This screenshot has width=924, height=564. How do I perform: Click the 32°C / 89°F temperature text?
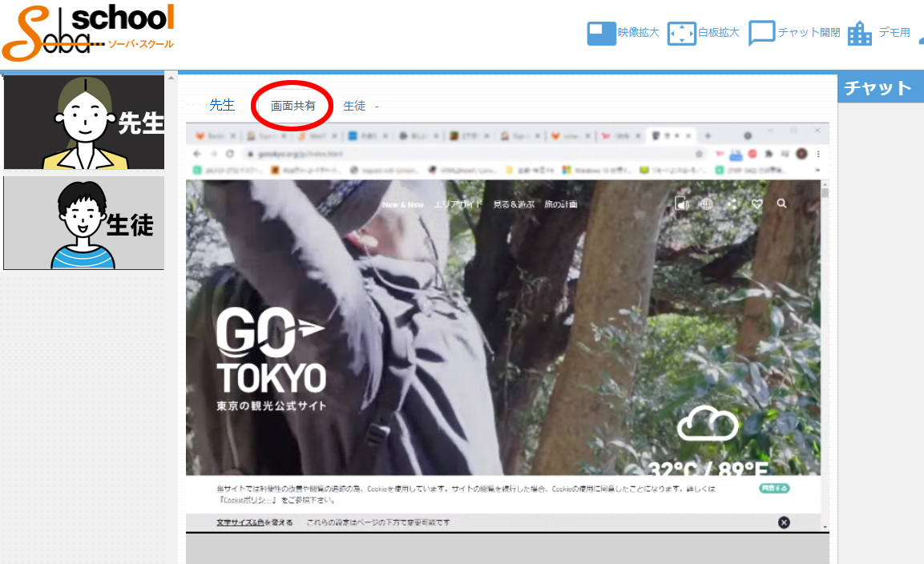click(x=708, y=469)
